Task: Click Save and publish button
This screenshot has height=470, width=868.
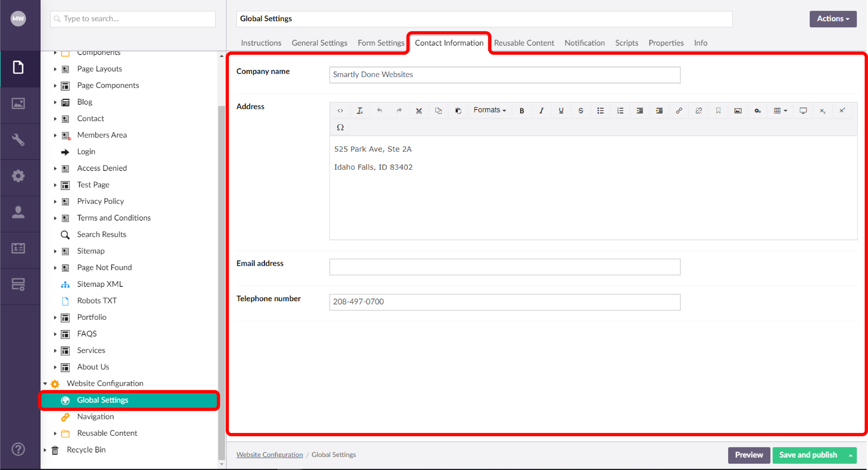Action: pyautogui.click(x=808, y=455)
